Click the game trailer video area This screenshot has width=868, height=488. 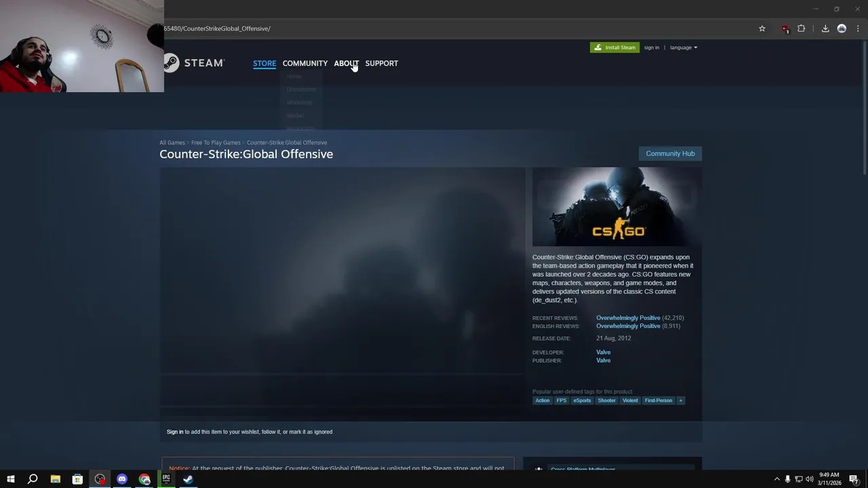(342, 271)
